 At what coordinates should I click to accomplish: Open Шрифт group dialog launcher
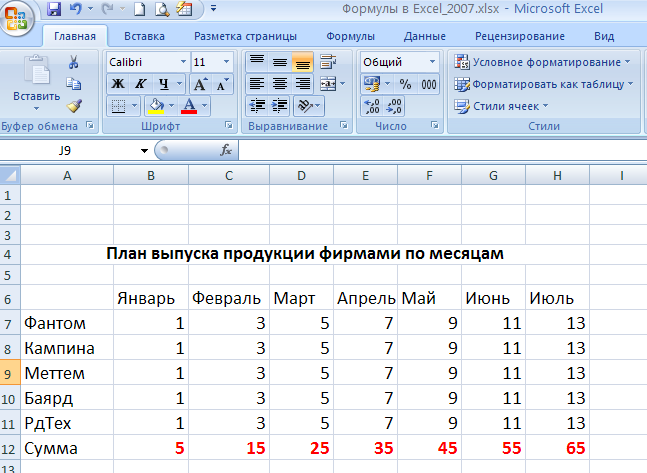pyautogui.click(x=229, y=125)
